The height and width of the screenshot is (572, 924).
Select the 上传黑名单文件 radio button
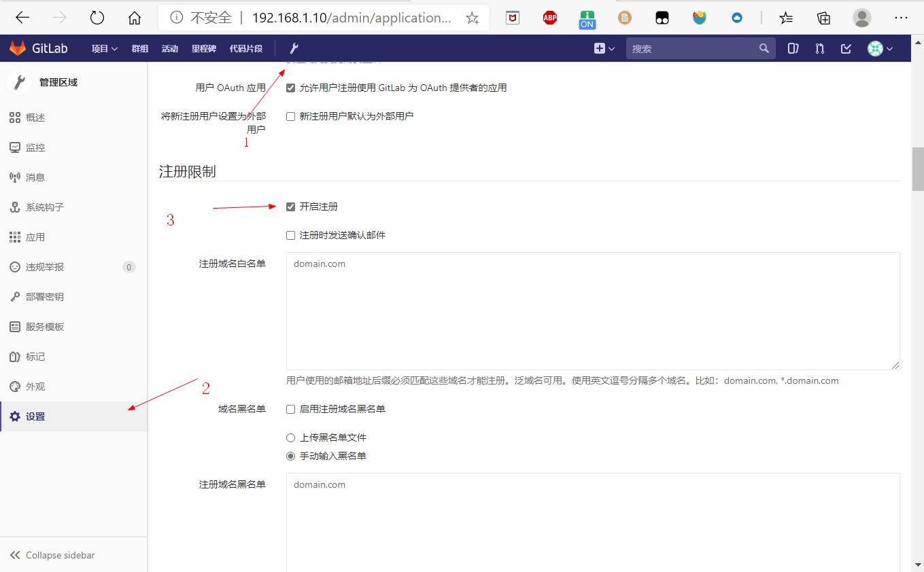290,437
